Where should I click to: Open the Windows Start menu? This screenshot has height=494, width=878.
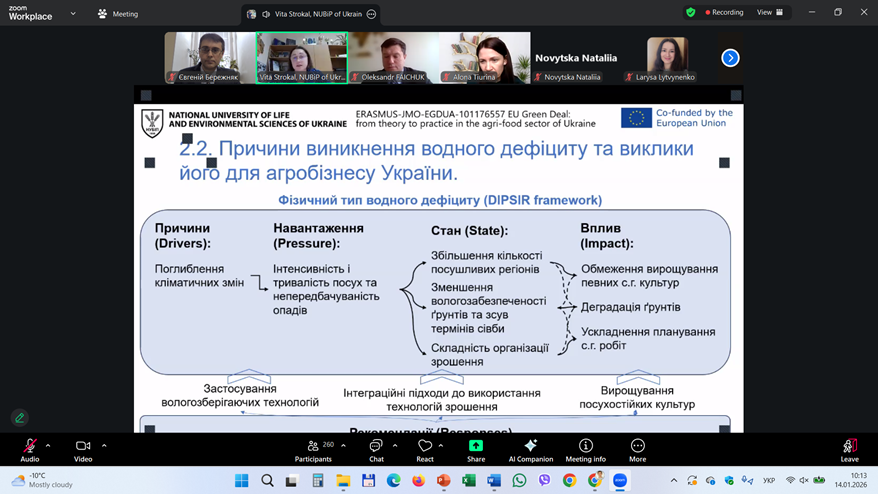coord(242,481)
